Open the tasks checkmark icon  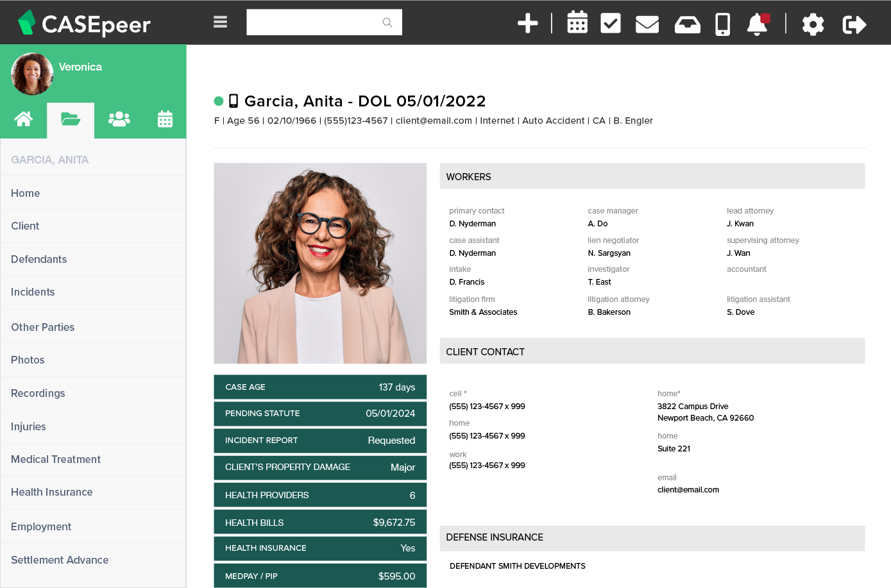611,22
